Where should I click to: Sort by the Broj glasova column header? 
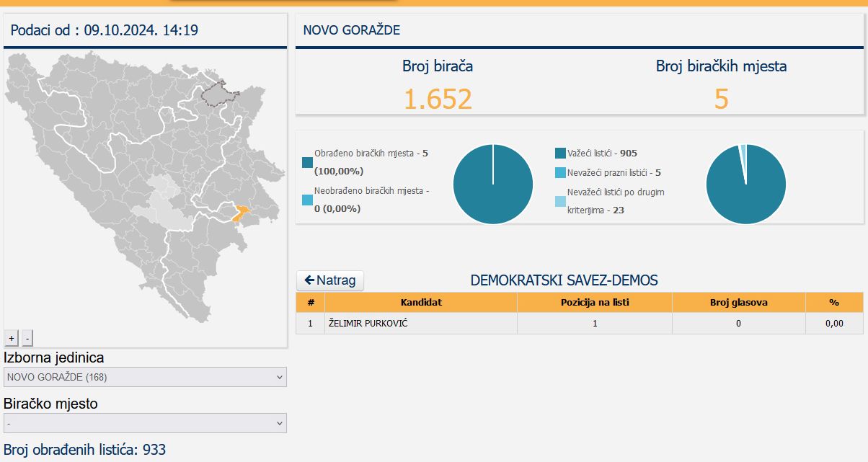click(x=738, y=303)
